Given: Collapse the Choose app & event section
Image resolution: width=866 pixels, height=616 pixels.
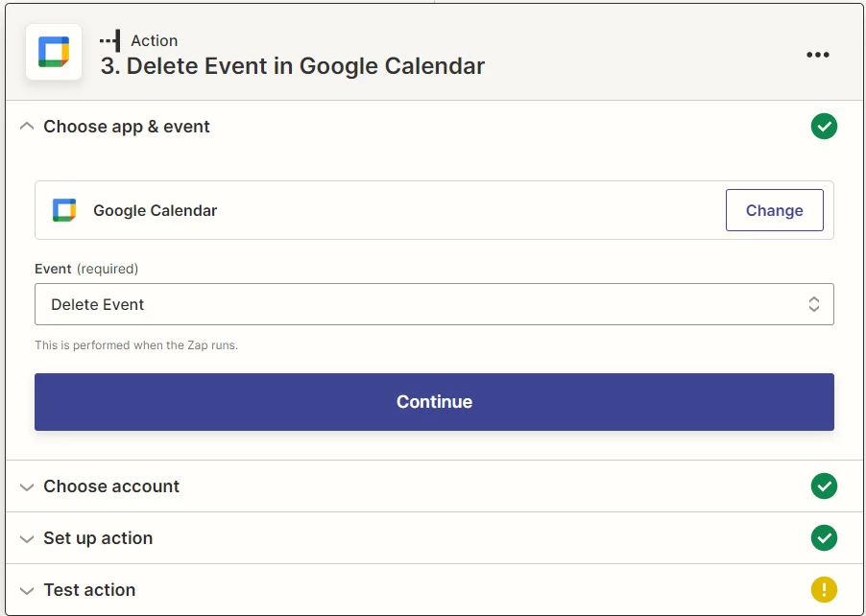Looking at the screenshot, I should point(27,127).
